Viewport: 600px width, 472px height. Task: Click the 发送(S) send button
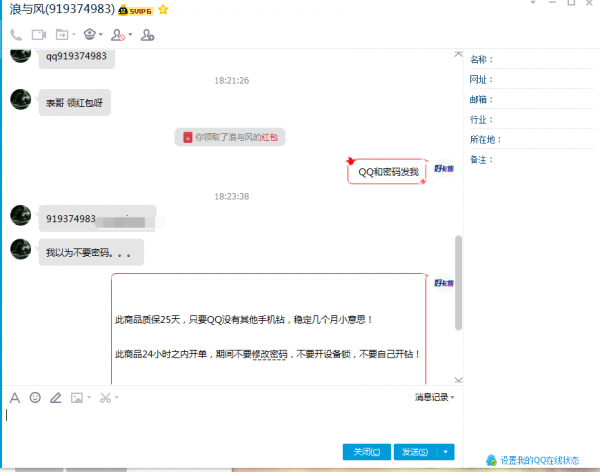[415, 452]
